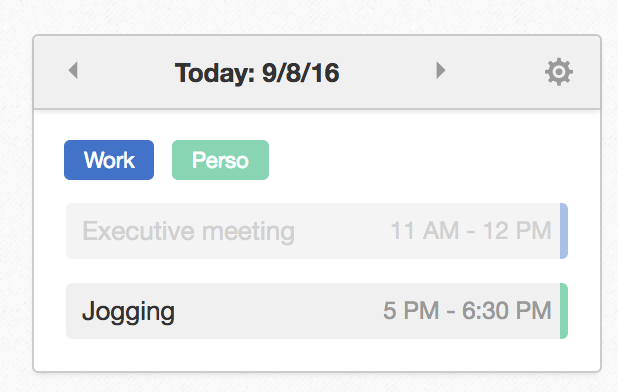Select the 'Executive meeting' title text

(188, 231)
